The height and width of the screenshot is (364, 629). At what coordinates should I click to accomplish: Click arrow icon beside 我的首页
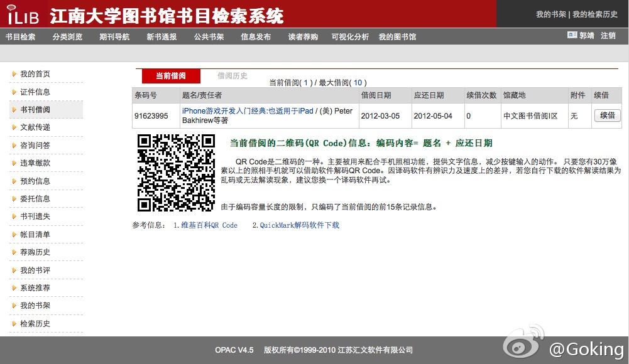point(14,74)
